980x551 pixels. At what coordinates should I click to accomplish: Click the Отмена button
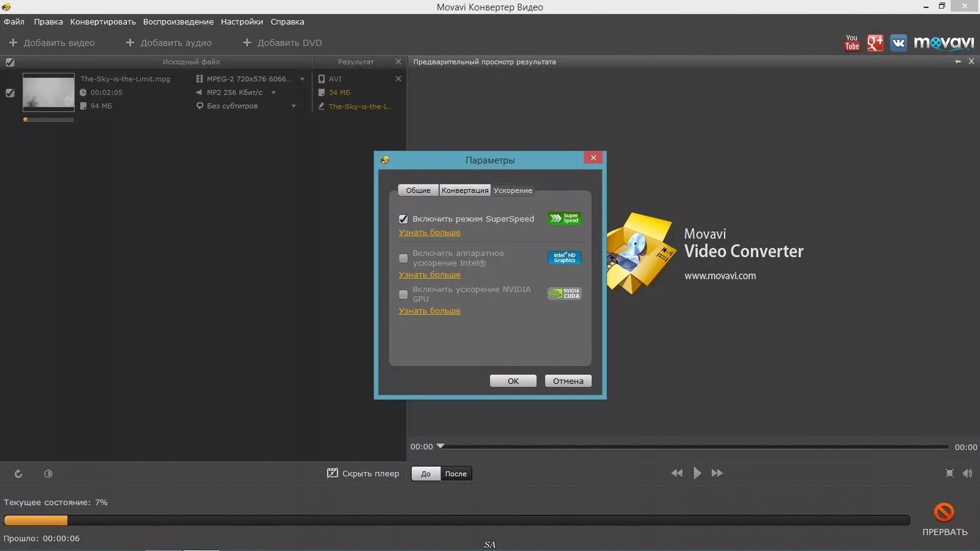pos(568,381)
